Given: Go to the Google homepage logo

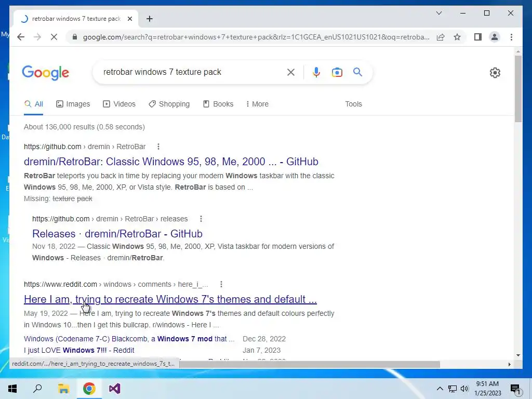Looking at the screenshot, I should (46, 73).
